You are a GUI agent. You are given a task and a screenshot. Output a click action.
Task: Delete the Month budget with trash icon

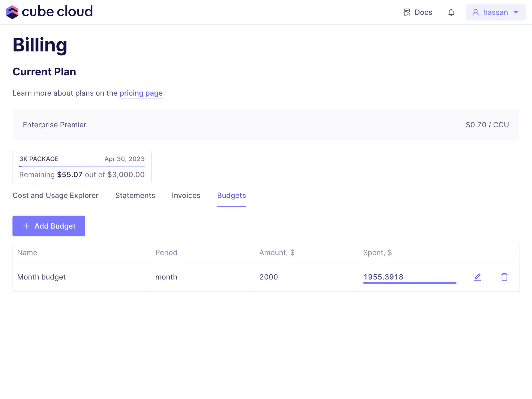pyautogui.click(x=504, y=277)
